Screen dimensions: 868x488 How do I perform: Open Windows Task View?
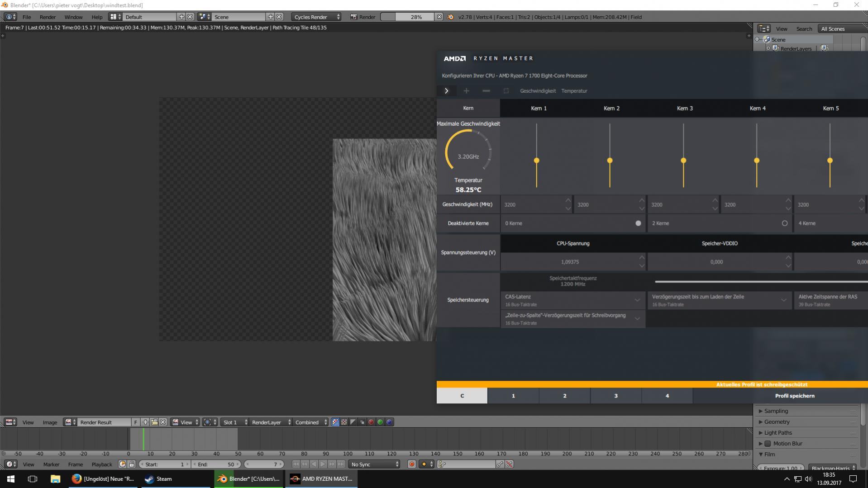(x=33, y=479)
